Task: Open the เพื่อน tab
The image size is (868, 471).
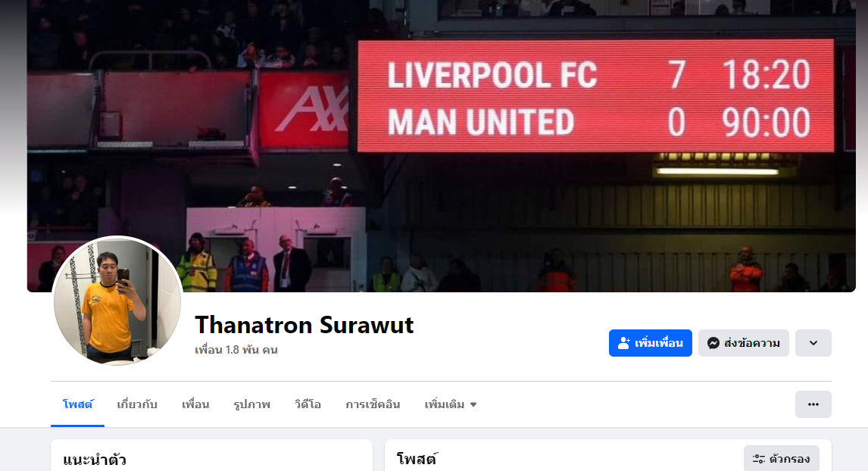Action: [195, 404]
